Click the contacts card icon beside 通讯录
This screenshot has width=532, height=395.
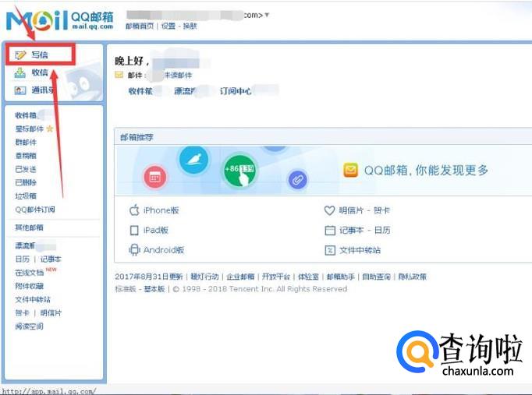pos(20,90)
